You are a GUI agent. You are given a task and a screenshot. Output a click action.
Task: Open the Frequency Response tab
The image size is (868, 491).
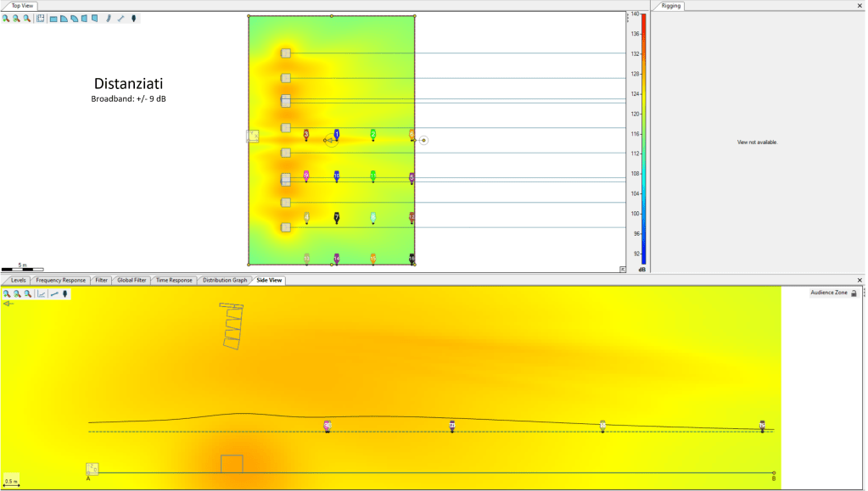click(x=60, y=280)
